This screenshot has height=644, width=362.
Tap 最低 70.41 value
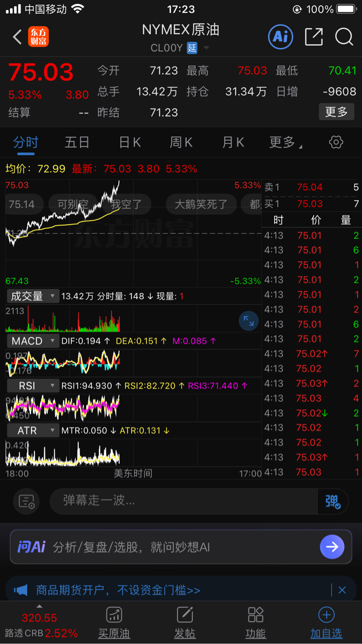point(342,71)
